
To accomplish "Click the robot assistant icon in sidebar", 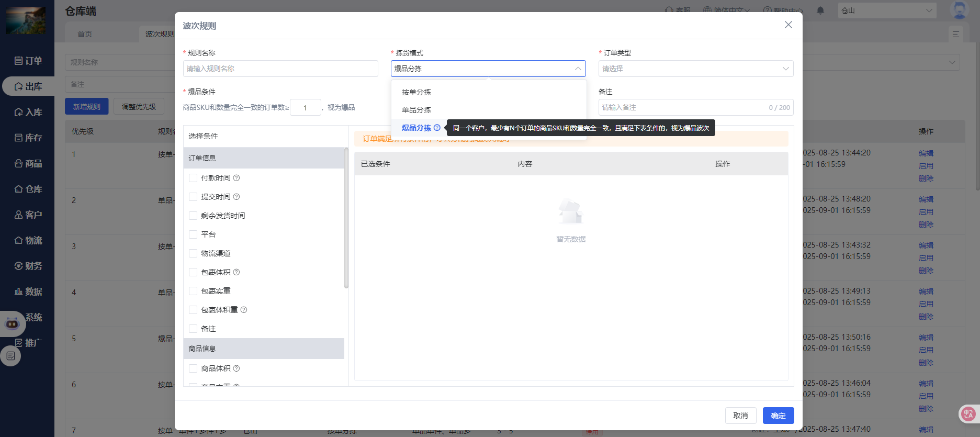I will tap(12, 324).
